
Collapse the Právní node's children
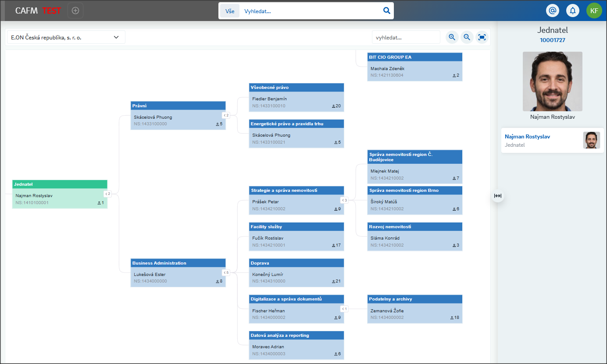pos(226,115)
